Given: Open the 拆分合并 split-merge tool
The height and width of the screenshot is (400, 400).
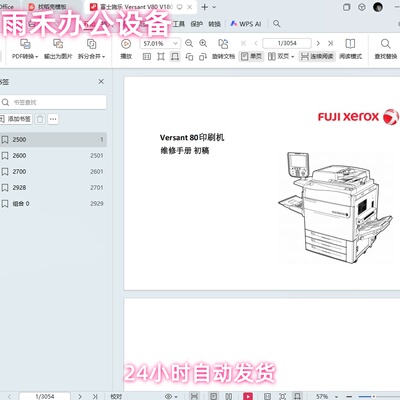Looking at the screenshot, I should point(91,49).
